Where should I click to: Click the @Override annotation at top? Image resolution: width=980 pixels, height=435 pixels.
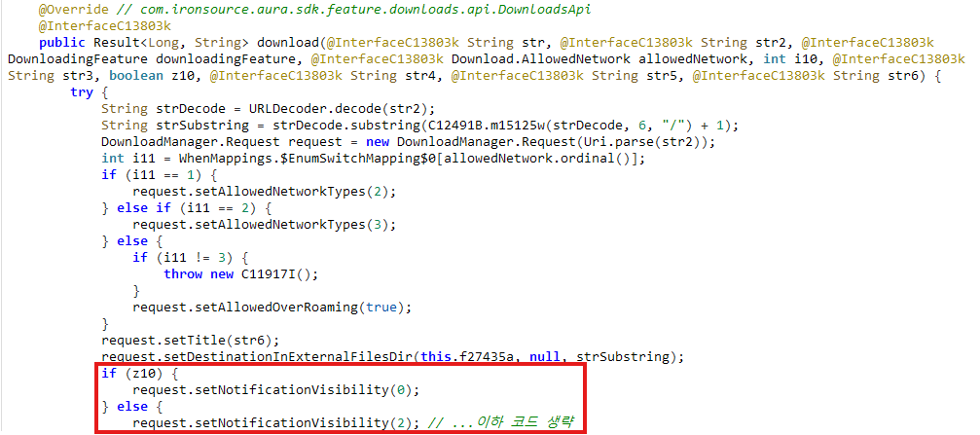[x=69, y=8]
